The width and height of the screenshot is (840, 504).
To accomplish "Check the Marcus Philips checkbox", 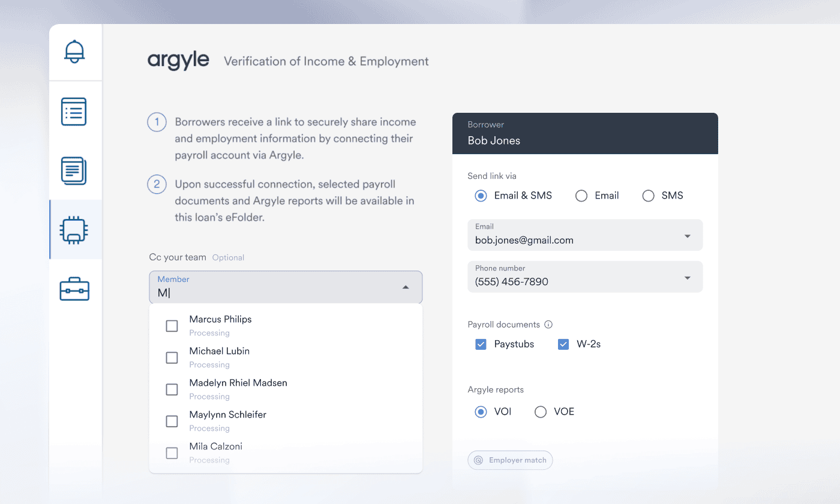I will (172, 326).
